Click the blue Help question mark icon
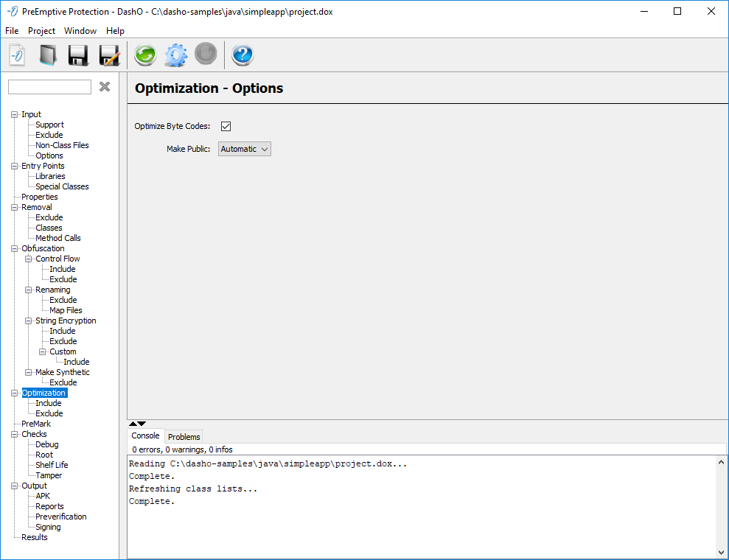The width and height of the screenshot is (729, 560). pos(243,55)
